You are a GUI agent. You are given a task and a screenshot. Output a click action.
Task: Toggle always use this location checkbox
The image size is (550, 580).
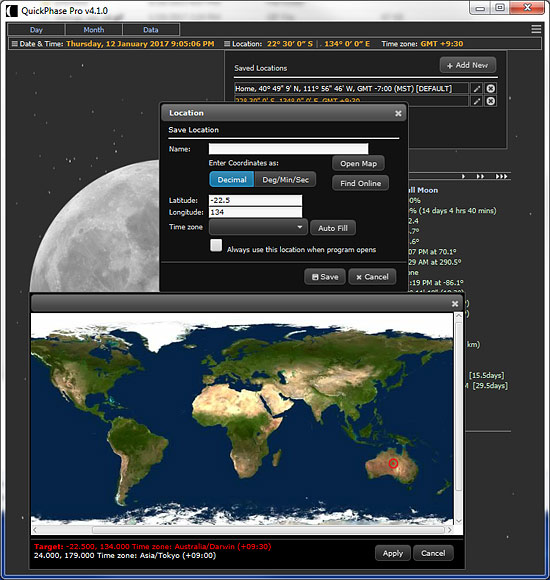coord(216,245)
